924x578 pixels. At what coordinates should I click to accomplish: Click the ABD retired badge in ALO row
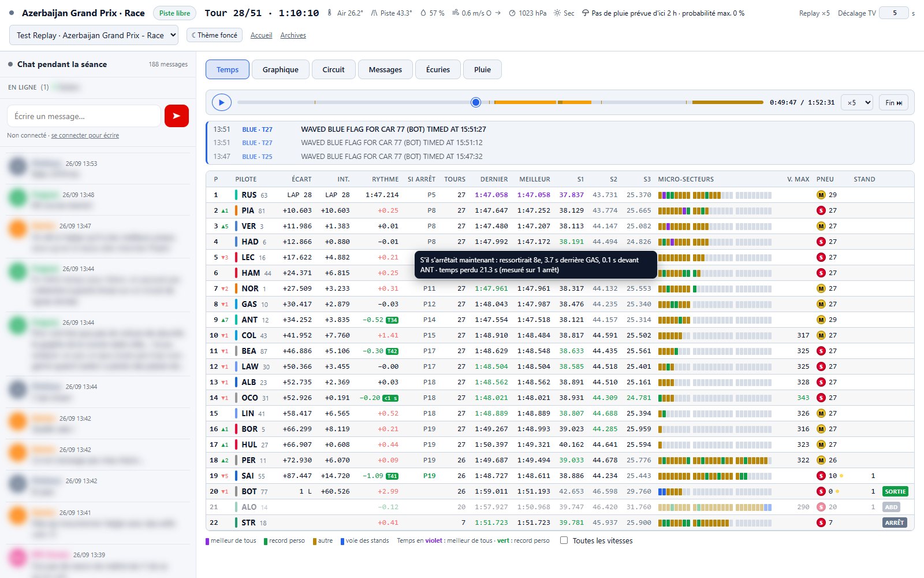[892, 507]
